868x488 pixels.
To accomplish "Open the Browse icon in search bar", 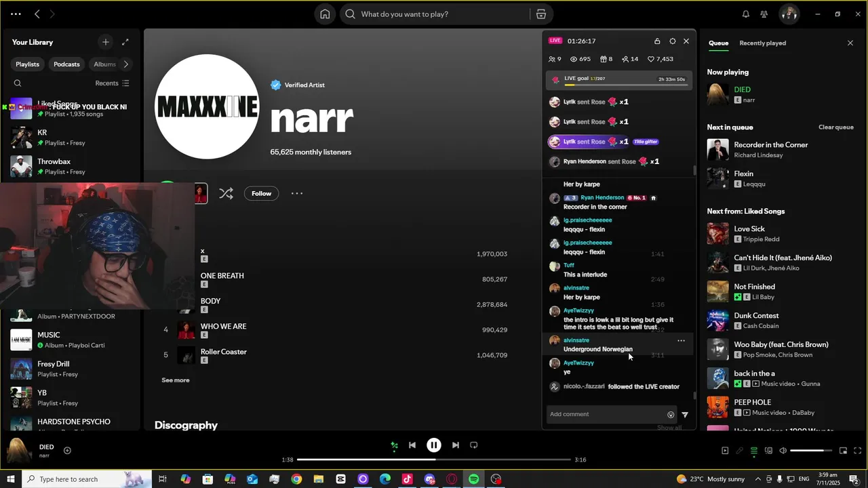I will pyautogui.click(x=541, y=14).
